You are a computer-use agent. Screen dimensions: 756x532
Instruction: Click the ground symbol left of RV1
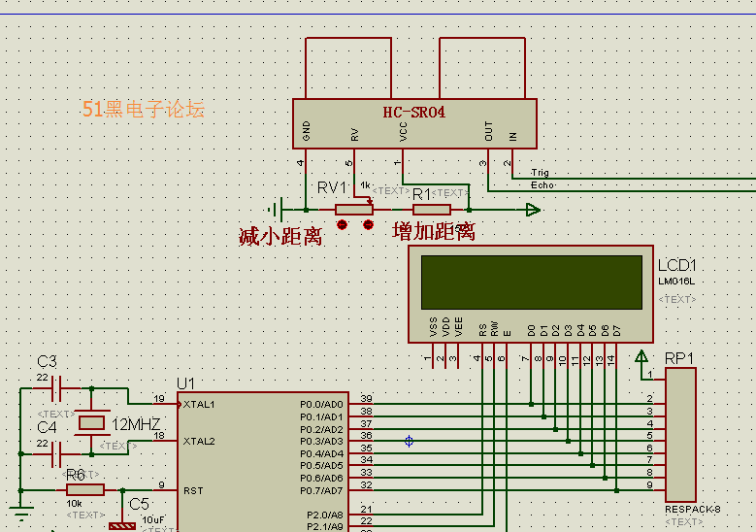click(x=276, y=210)
